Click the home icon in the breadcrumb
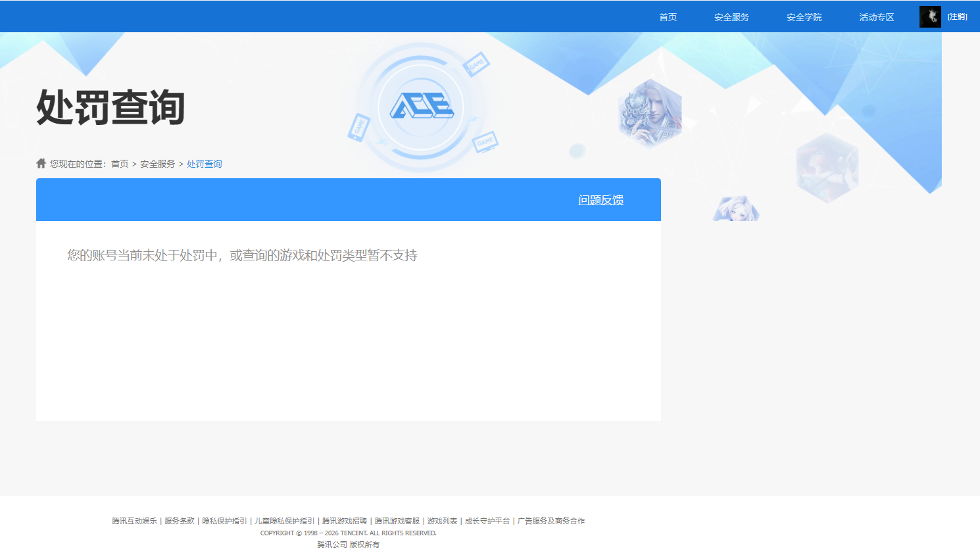 tap(41, 163)
